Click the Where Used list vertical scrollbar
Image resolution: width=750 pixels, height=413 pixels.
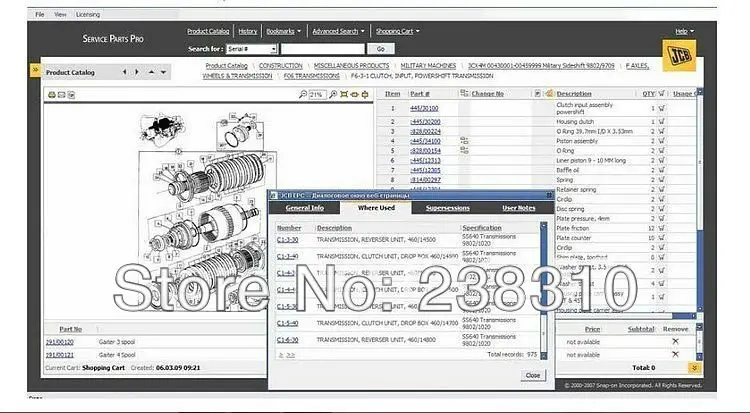[x=543, y=290]
